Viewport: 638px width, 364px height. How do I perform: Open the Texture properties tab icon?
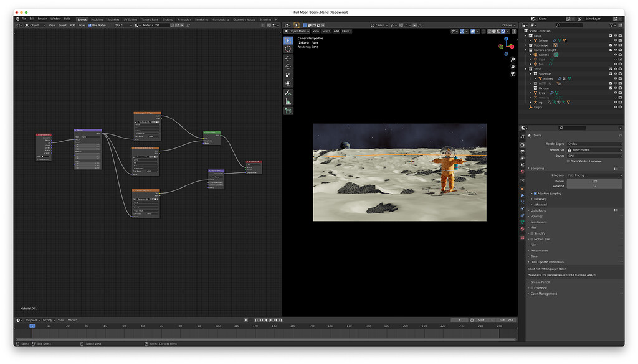523,237
